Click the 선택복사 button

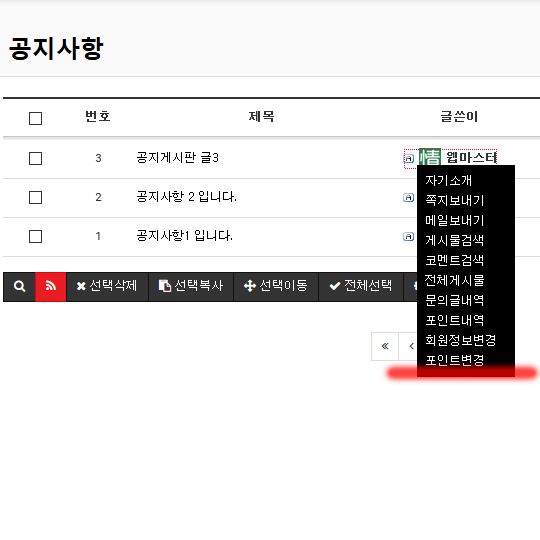(x=191, y=287)
